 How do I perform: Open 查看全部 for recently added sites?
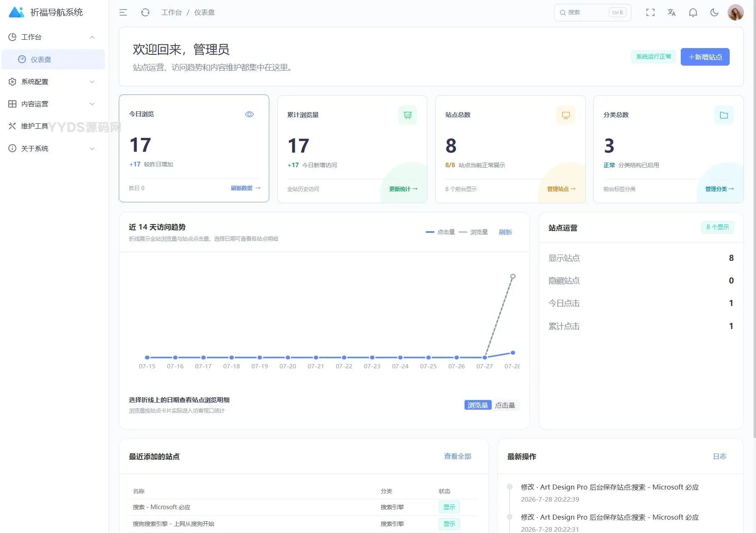pyautogui.click(x=457, y=456)
